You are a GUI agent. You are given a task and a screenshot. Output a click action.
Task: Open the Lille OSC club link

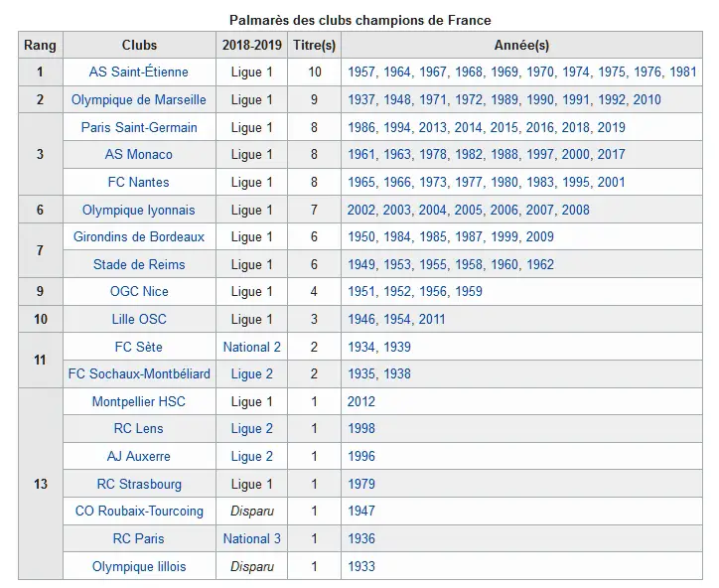coord(139,319)
